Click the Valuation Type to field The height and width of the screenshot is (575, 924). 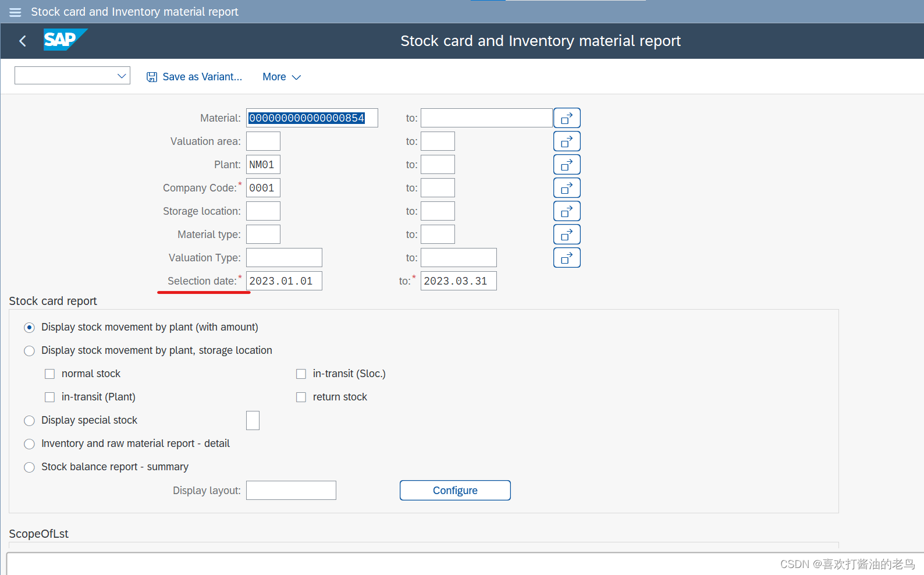point(459,258)
